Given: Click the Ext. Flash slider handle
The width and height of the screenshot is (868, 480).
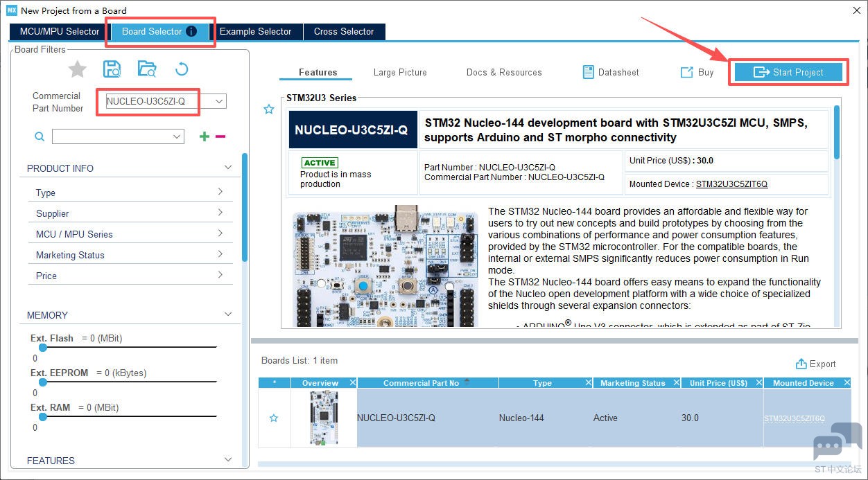Looking at the screenshot, I should point(42,347).
